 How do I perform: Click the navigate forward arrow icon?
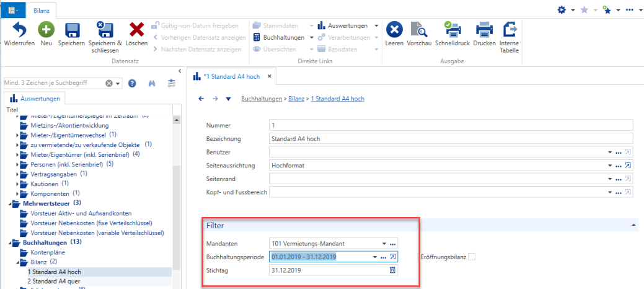pos(215,99)
